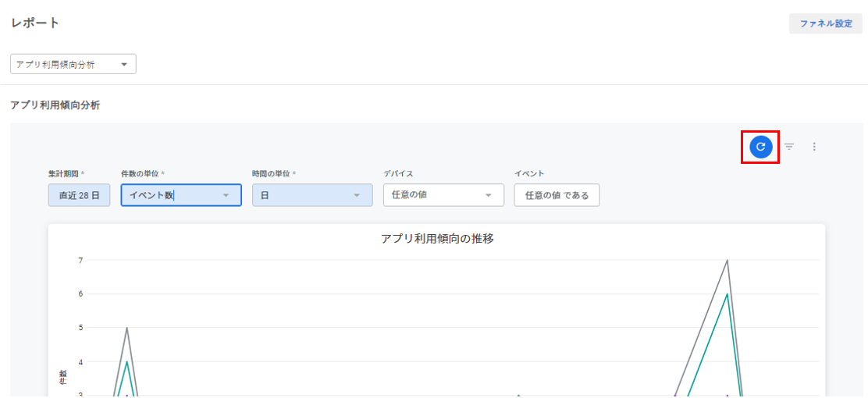This screenshot has height=398, width=868.
Task: Open the 直近 28 日 period selector
Action: [79, 195]
